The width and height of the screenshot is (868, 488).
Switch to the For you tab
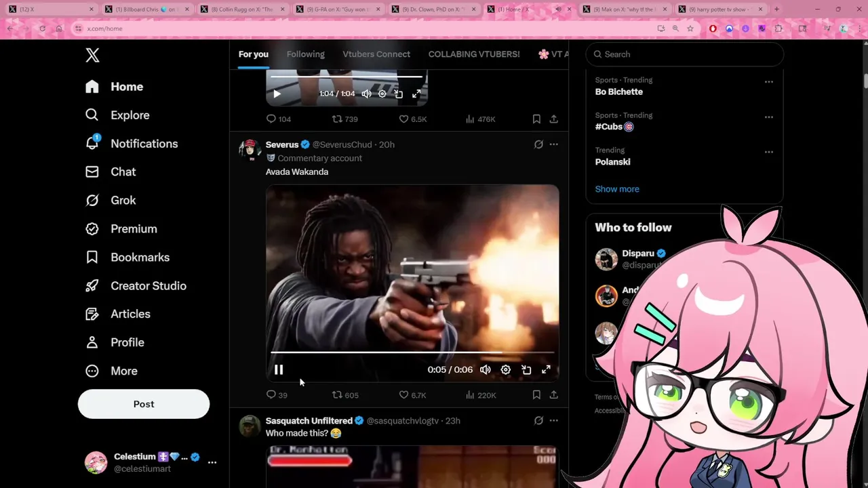[x=254, y=54]
